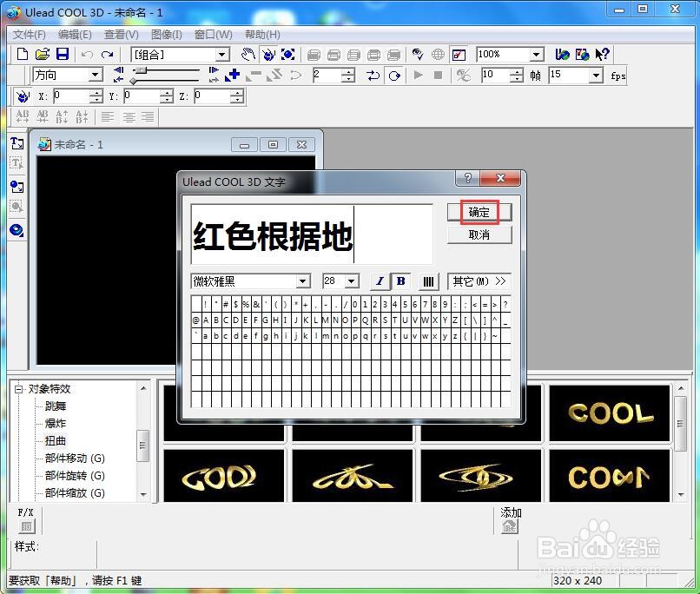700x594 pixels.
Task: Click the Redo arrow icon
Action: click(x=107, y=55)
